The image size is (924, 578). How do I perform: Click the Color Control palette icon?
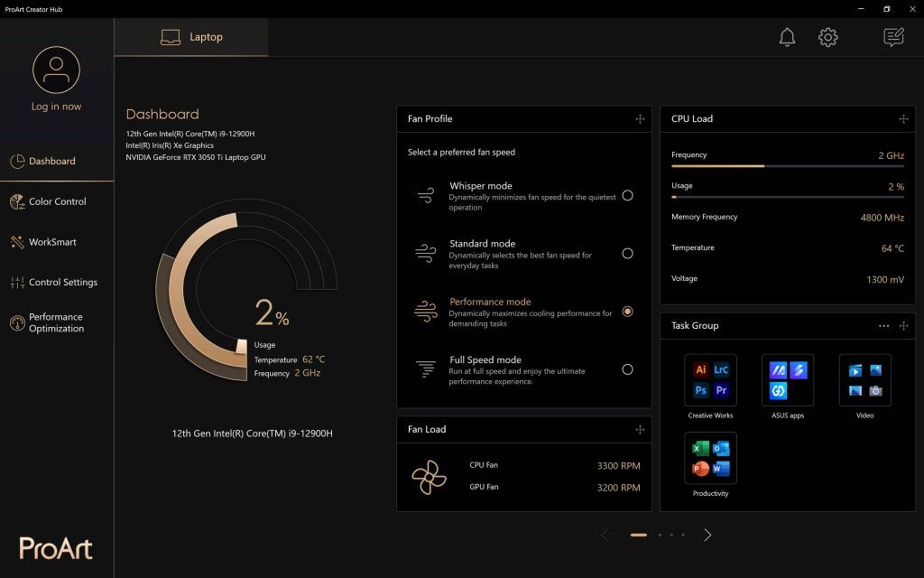coord(17,201)
